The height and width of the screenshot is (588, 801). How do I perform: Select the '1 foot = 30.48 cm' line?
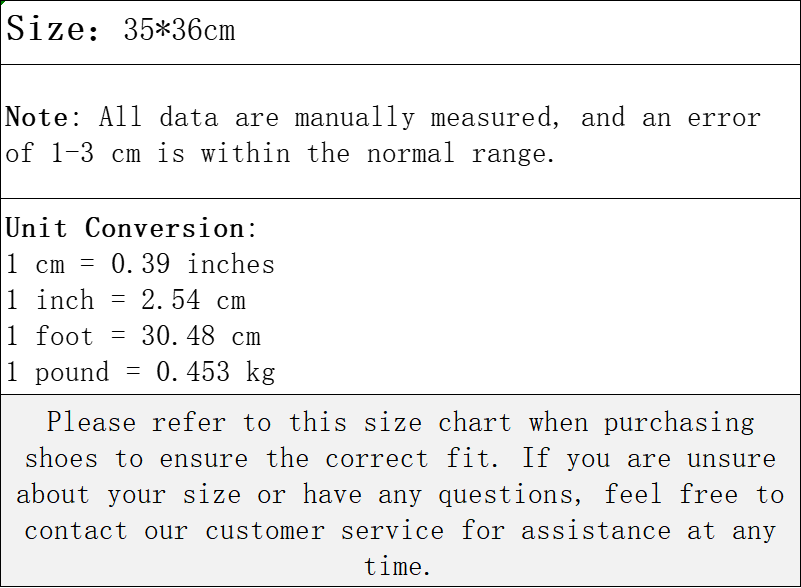(133, 336)
